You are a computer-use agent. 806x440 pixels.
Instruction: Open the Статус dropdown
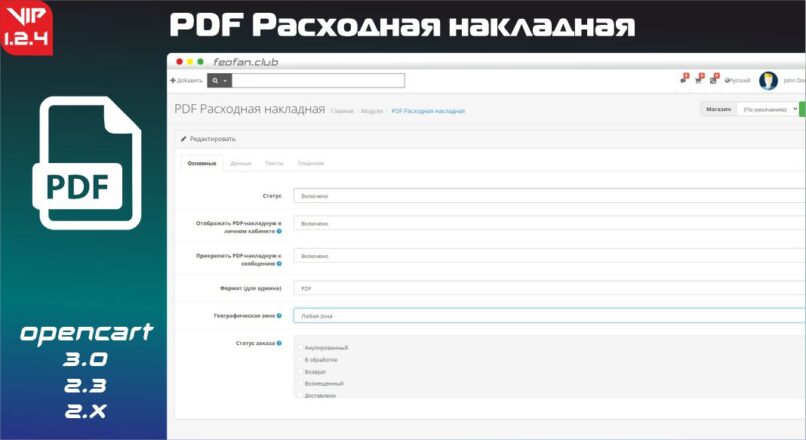(x=549, y=196)
